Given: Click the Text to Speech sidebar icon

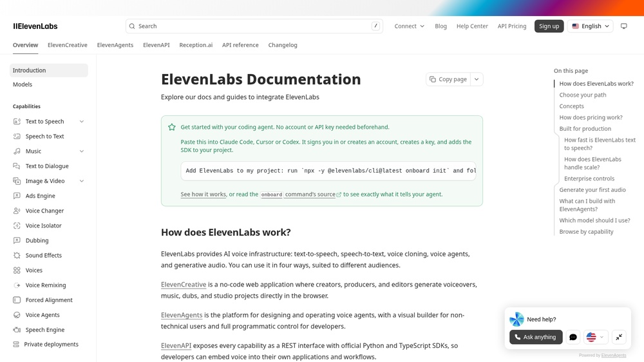Looking at the screenshot, I should click(x=17, y=122).
